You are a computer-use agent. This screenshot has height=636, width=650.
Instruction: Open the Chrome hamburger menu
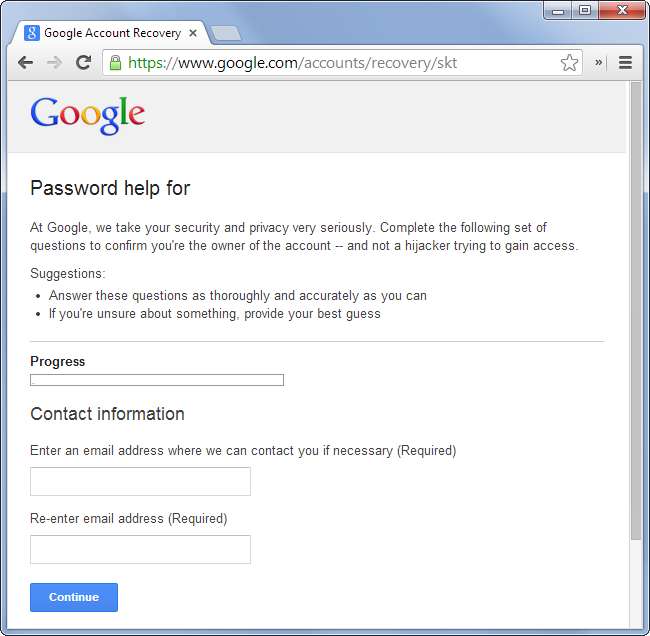point(625,62)
